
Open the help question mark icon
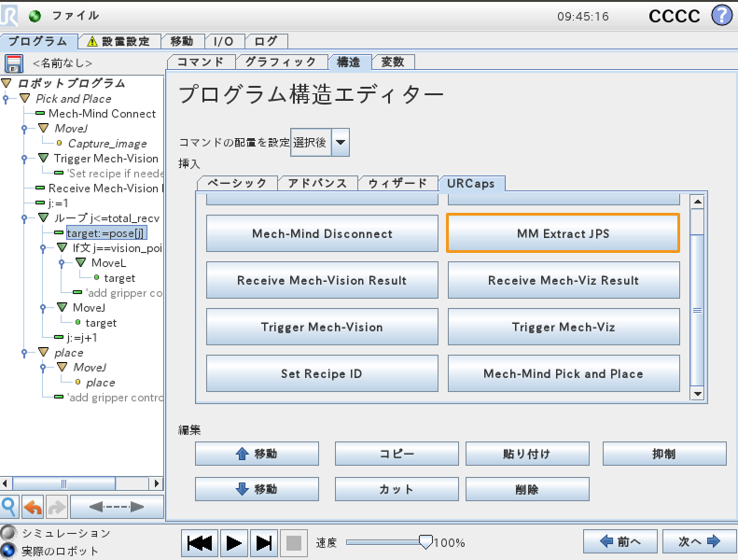point(721,16)
